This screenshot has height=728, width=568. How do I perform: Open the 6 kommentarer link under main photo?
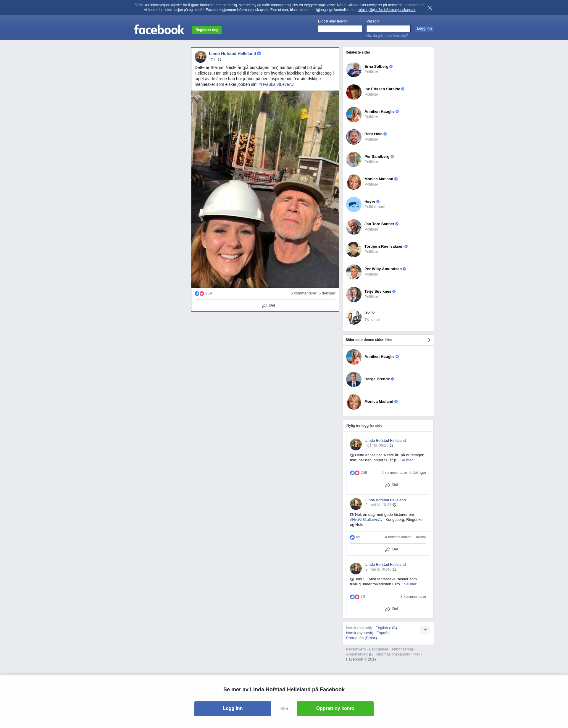tap(304, 293)
